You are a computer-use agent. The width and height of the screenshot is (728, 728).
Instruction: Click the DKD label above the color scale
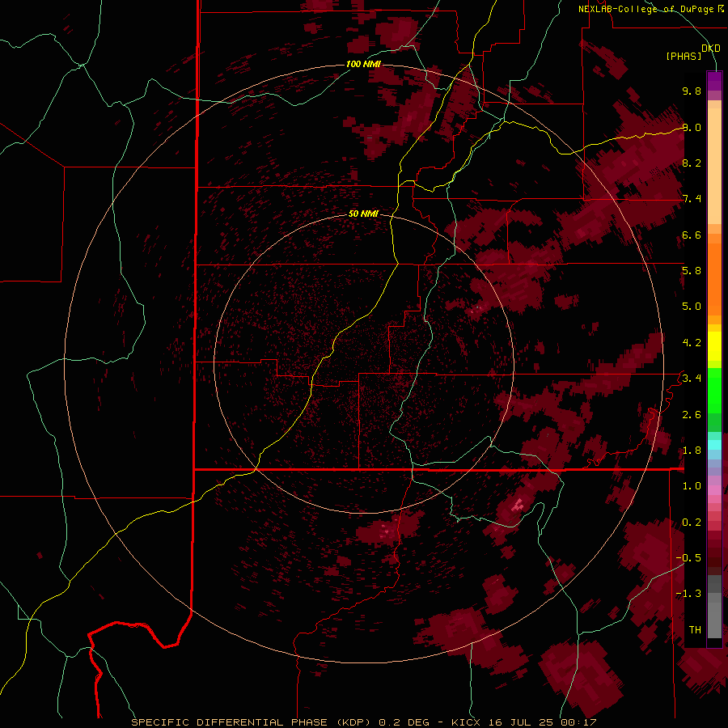tap(711, 49)
